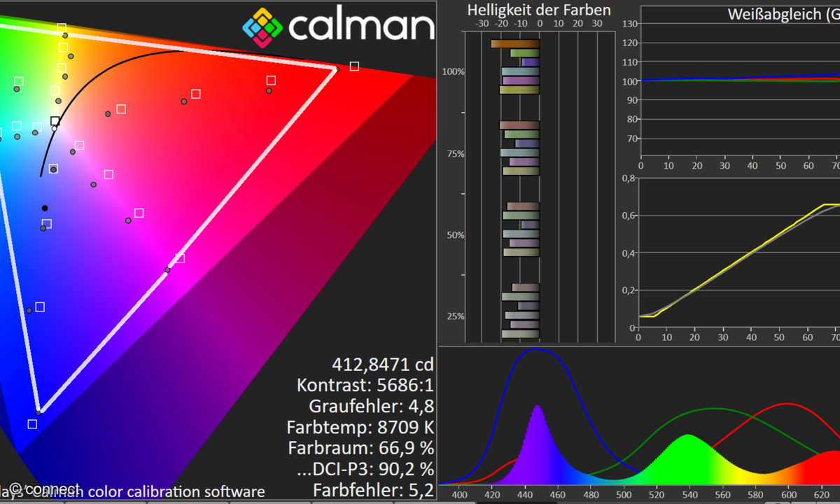
Task: Click the '75%' label in brightness chart
Action: [456, 154]
